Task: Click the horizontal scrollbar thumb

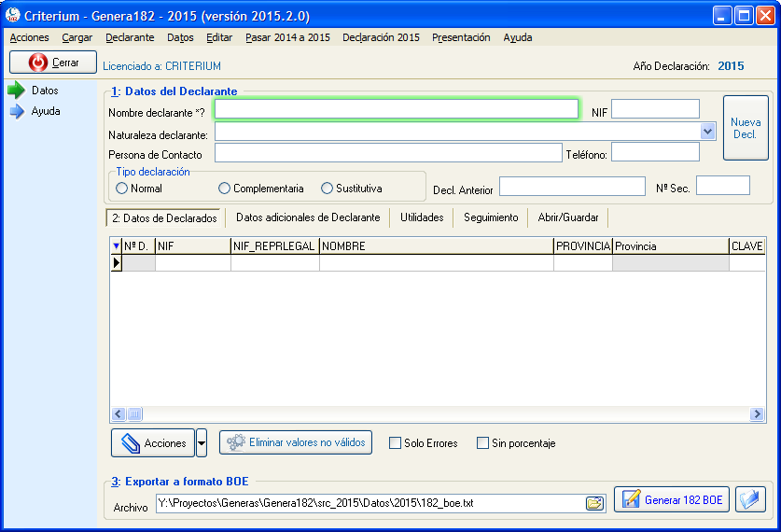Action: coord(135,414)
